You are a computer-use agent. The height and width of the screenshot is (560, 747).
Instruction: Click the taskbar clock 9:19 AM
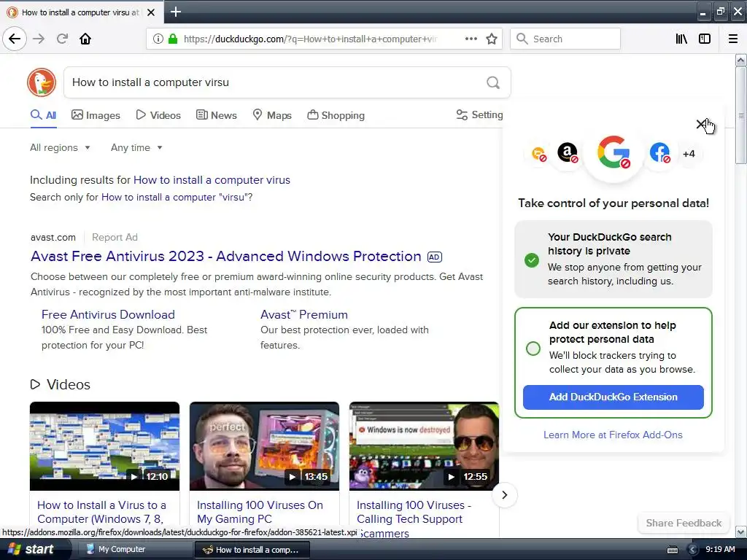pos(720,549)
